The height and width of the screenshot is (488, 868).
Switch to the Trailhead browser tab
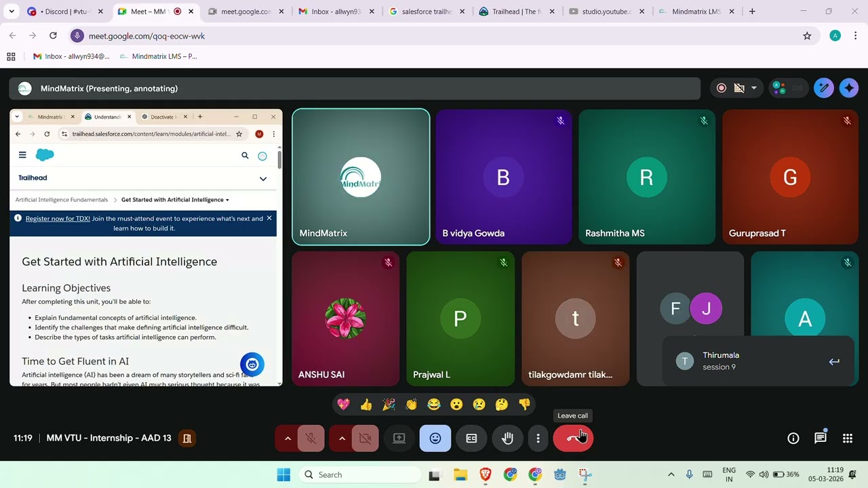[x=515, y=12]
